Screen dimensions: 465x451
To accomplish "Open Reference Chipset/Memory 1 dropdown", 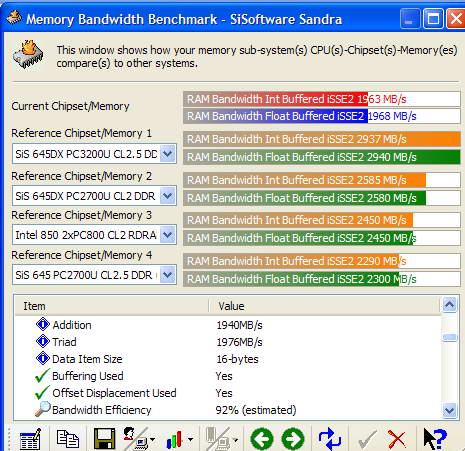I will 167,154.
